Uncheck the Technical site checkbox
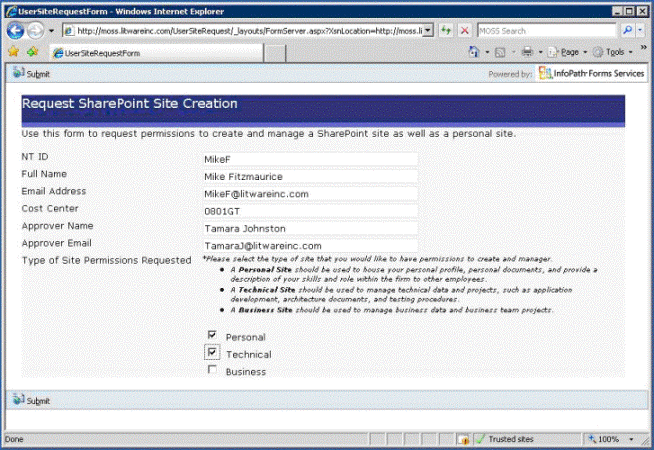The width and height of the screenshot is (654, 450). [x=212, y=353]
